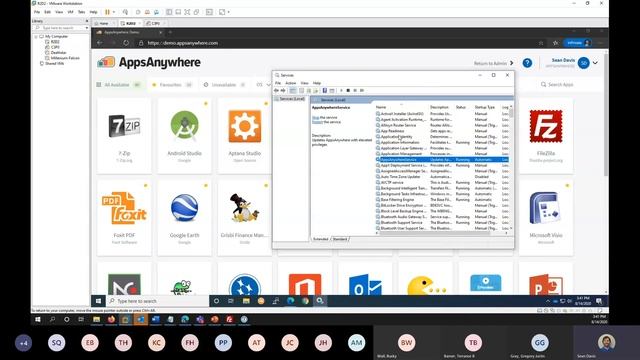This screenshot has width=640, height=360.
Task: Click guest Windows Start button
Action: 98,301
